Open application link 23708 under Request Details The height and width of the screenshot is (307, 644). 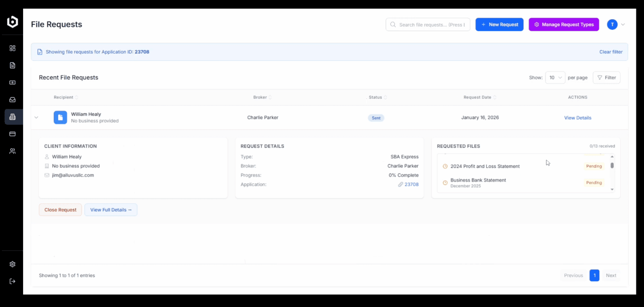pos(411,184)
